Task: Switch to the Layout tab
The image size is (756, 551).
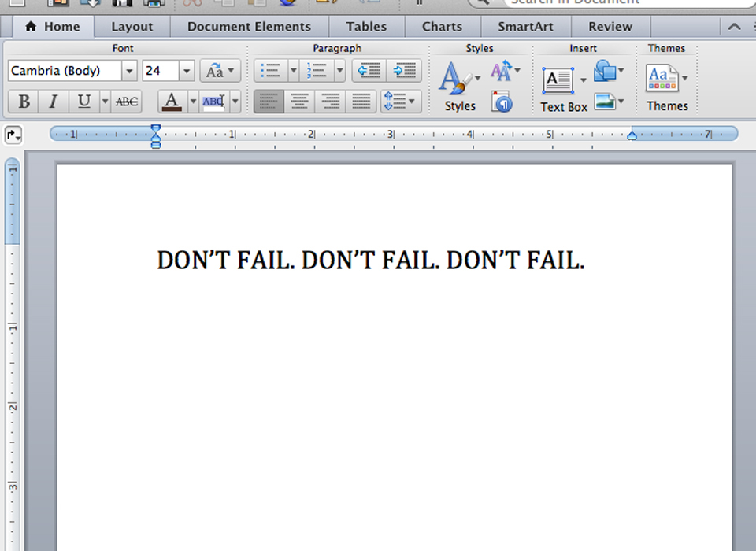Action: pyautogui.click(x=132, y=27)
